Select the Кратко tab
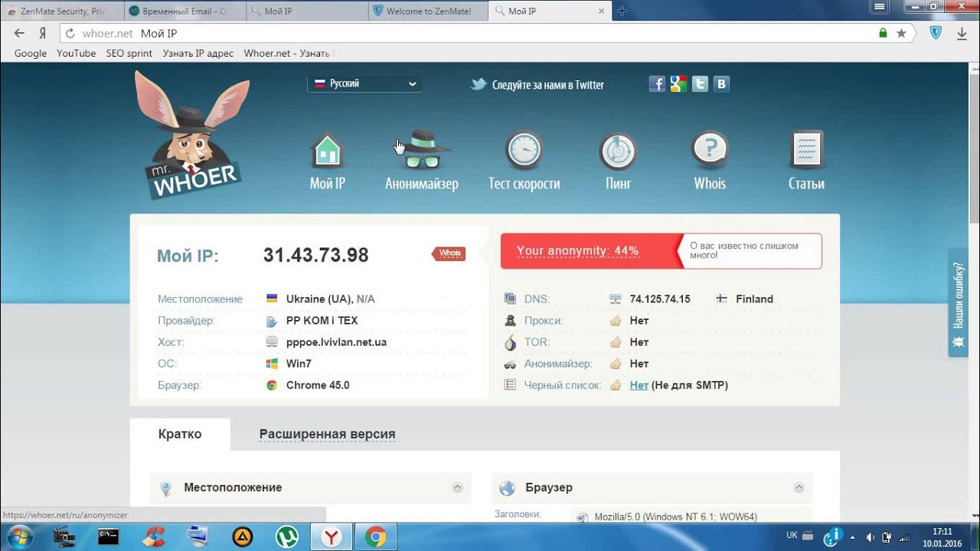Screen dimensions: 980x551 coord(180,434)
